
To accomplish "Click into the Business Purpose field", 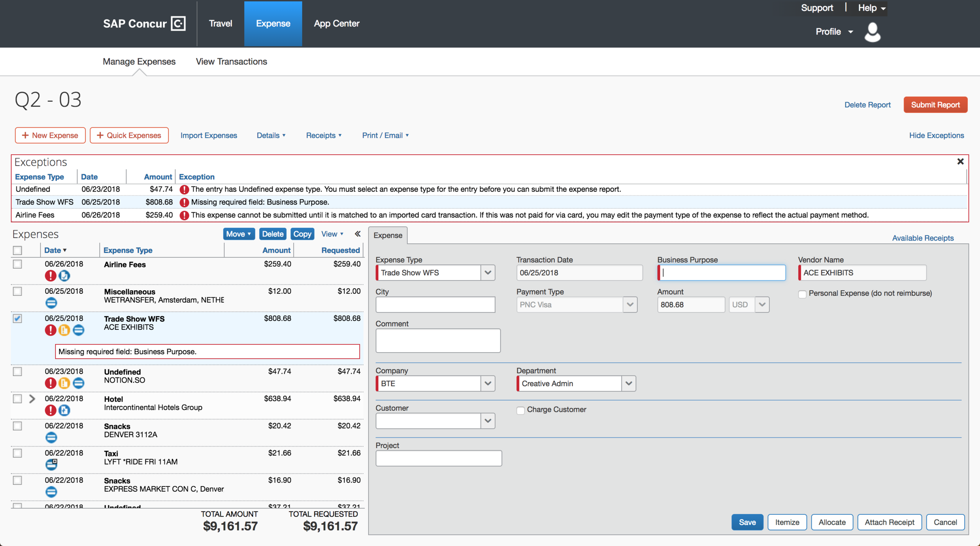I will [721, 273].
